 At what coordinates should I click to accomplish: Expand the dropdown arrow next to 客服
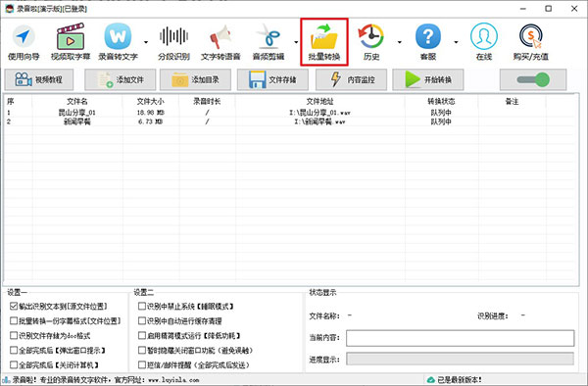[456, 42]
